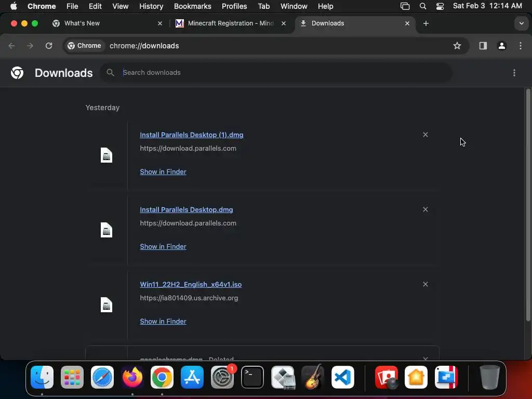Open Chrome's three-dot browser menu
Viewport: 532px width, 399px height.
tap(521, 46)
